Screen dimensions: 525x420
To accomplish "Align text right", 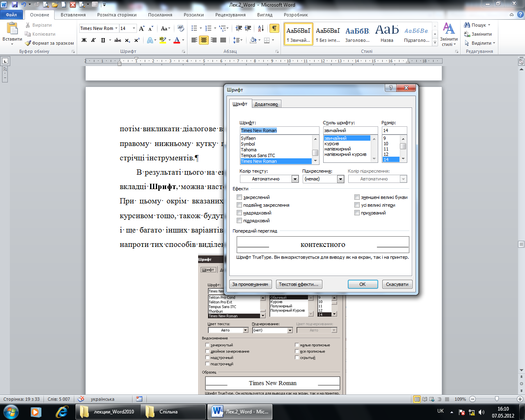I will [213, 40].
